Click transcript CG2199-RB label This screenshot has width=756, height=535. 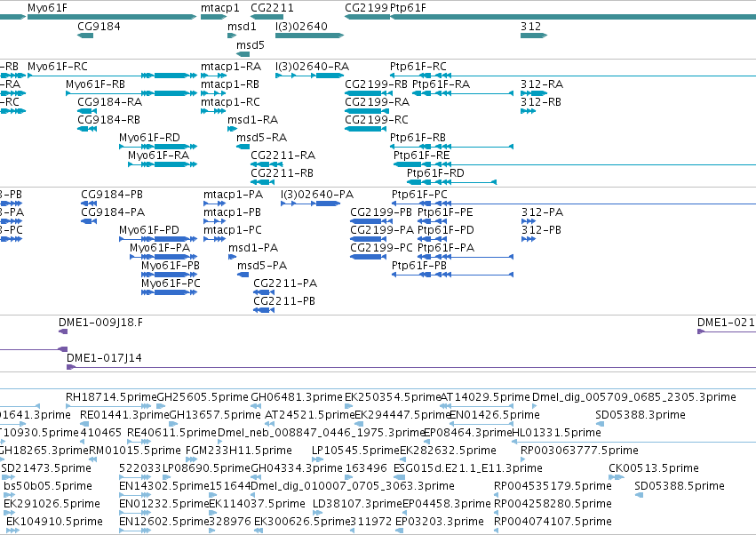376,84
